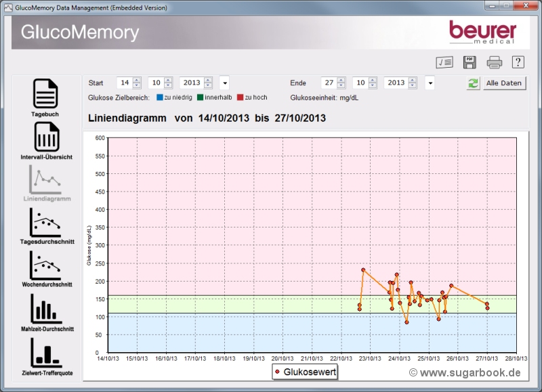This screenshot has height=392, width=542.
Task: Save the report as PDF
Action: point(469,62)
